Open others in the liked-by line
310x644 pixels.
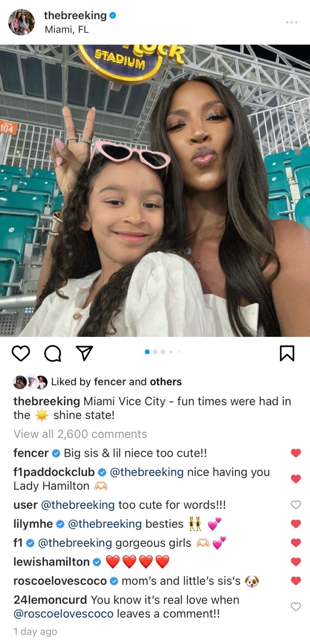pyautogui.click(x=166, y=382)
